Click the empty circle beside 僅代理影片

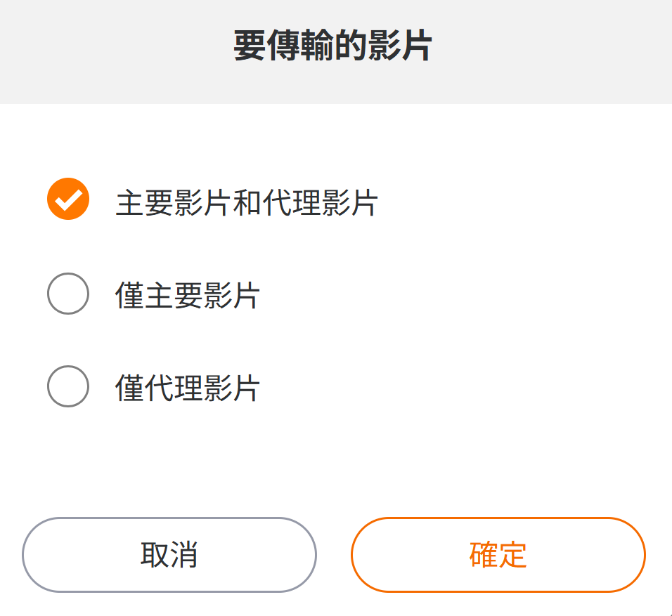(x=68, y=386)
